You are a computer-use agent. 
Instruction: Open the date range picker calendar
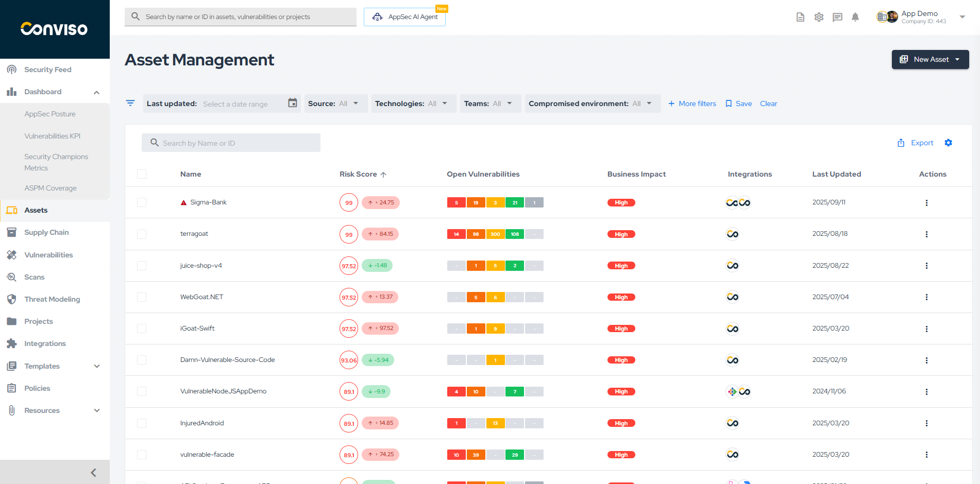pyautogui.click(x=292, y=103)
